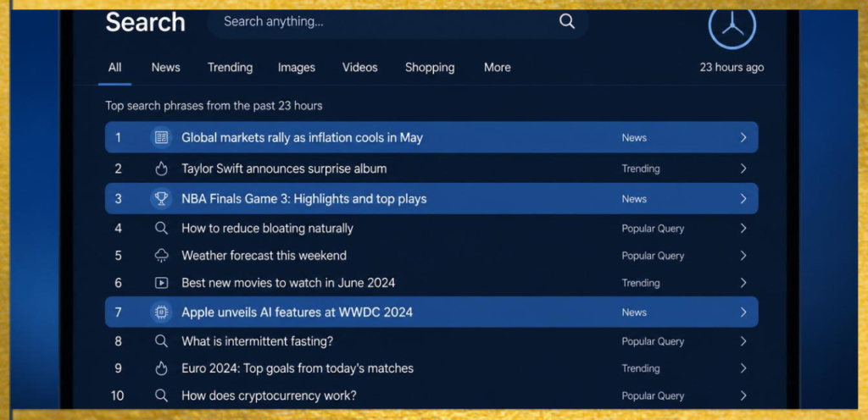The width and height of the screenshot is (868, 420).
Task: Click Popular Query label on bloating row
Action: tap(654, 229)
